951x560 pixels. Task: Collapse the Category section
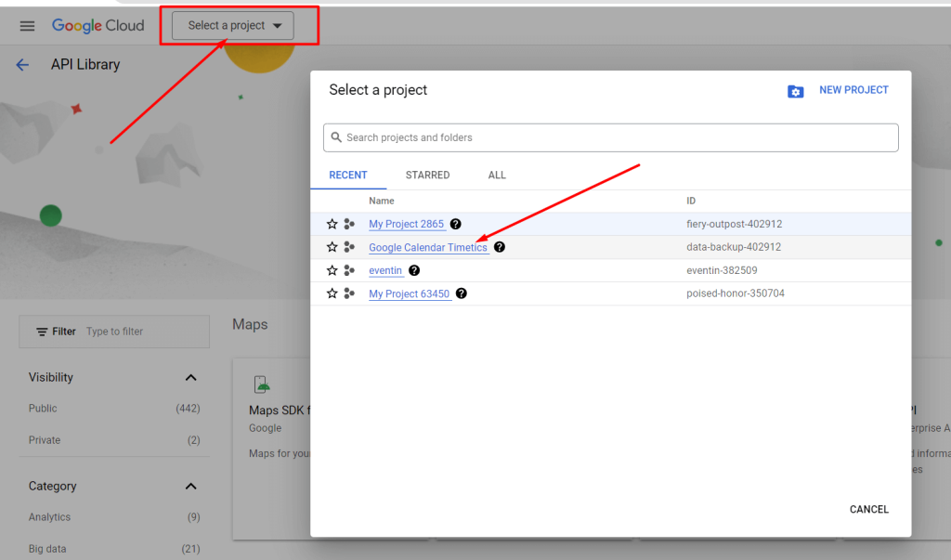(x=191, y=487)
